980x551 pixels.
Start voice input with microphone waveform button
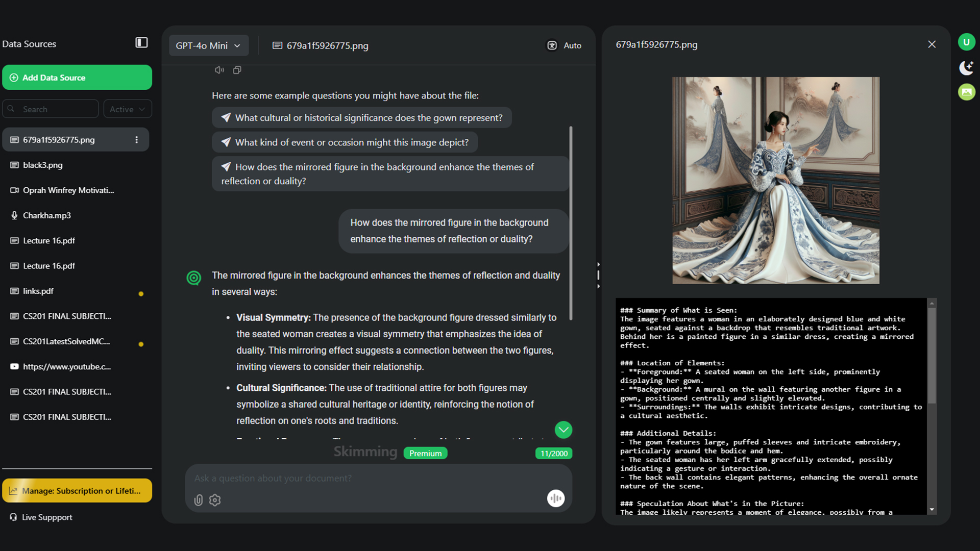[x=555, y=498]
